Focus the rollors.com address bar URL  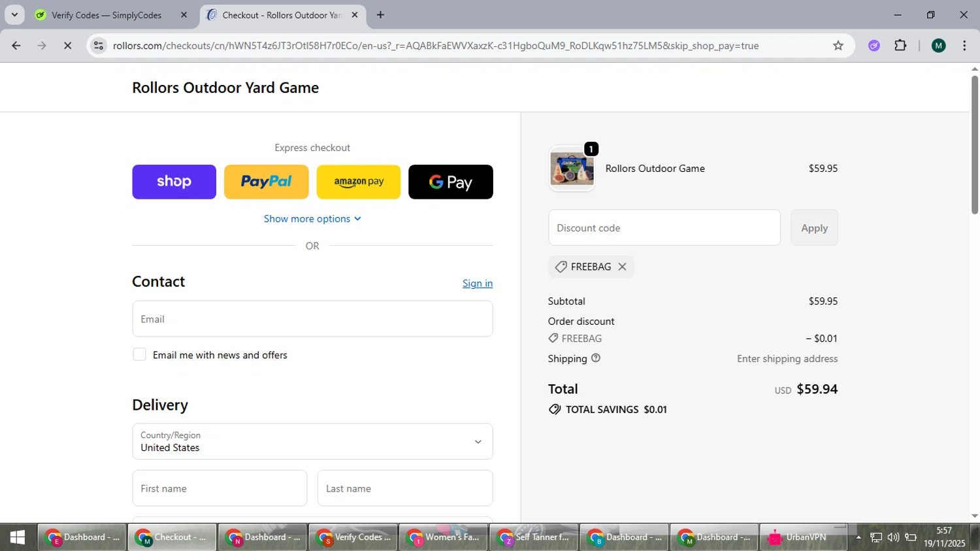click(x=435, y=46)
